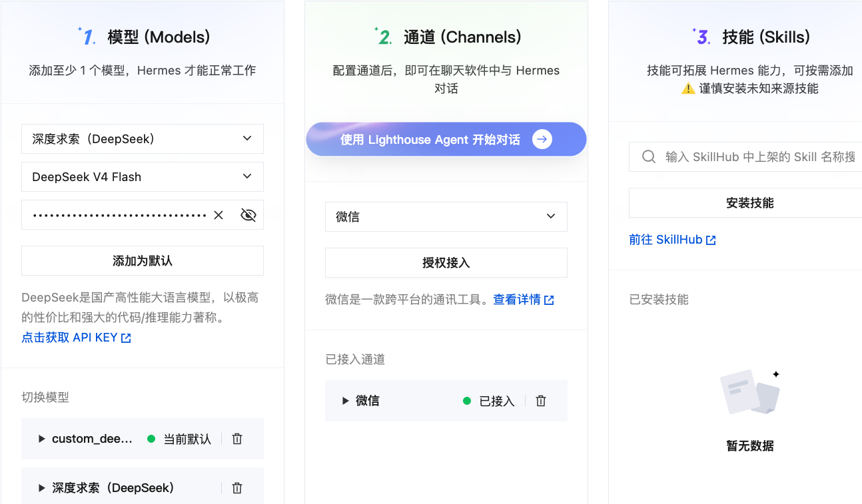The height and width of the screenshot is (504, 862).
Task: Expand the 微信 connected channel row
Action: click(x=346, y=401)
